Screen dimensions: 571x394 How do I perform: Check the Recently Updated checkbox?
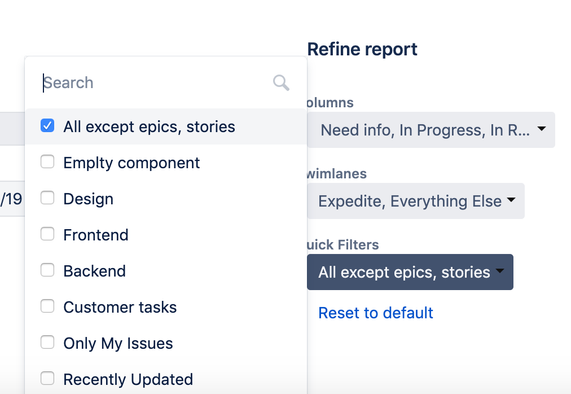click(x=47, y=378)
